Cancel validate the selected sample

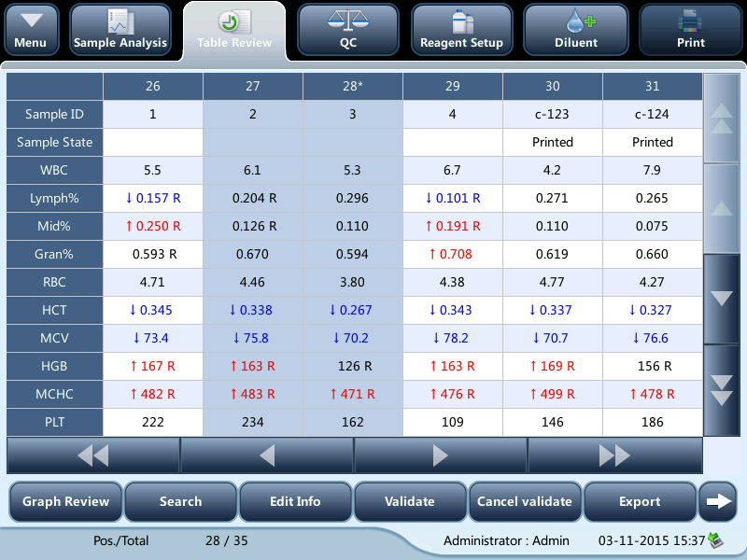point(525,501)
